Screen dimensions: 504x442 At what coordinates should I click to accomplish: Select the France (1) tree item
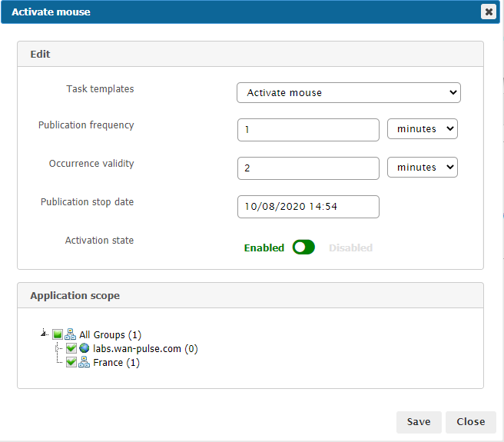click(x=116, y=363)
